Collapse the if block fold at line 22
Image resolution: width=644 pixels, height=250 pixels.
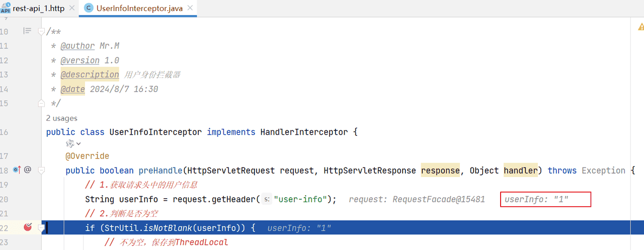coord(41,228)
